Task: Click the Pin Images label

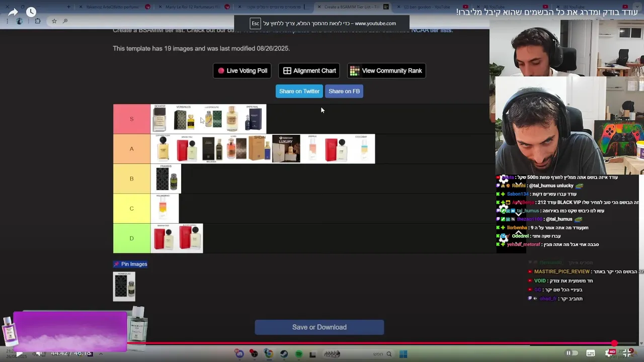Action: coord(130,264)
